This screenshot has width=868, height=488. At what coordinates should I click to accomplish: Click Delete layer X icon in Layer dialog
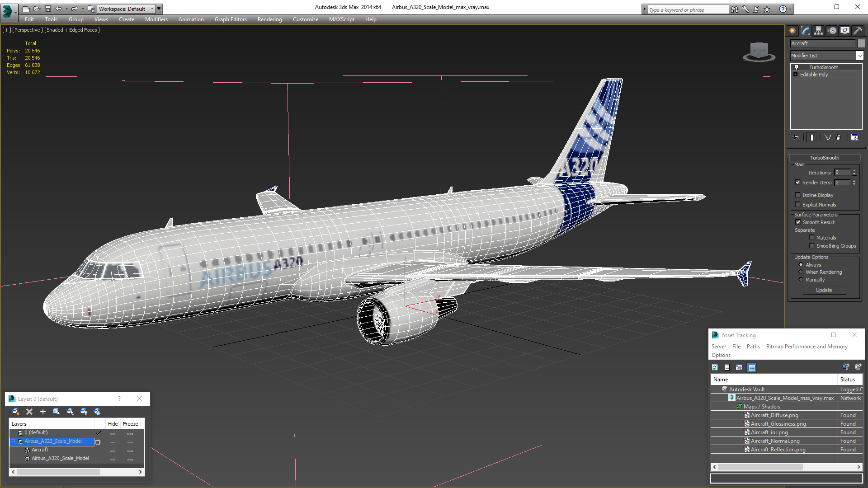pos(29,412)
